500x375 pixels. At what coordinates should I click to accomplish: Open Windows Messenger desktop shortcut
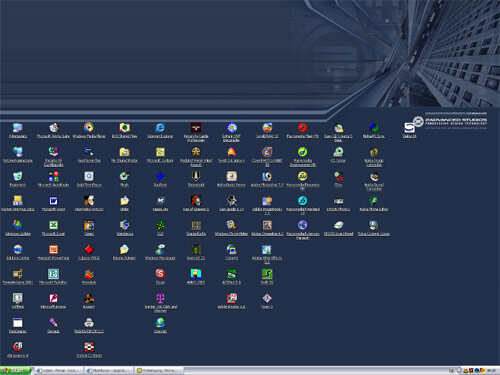[x=160, y=250]
